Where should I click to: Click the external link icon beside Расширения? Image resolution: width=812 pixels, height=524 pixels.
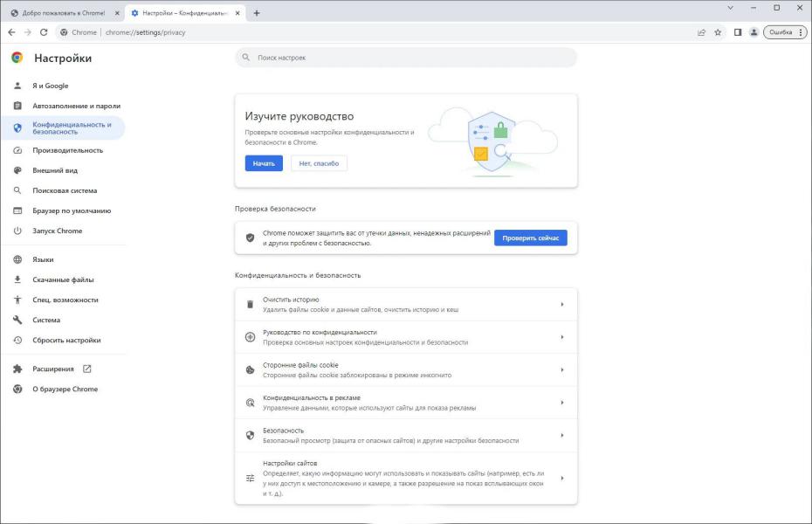tap(87, 369)
